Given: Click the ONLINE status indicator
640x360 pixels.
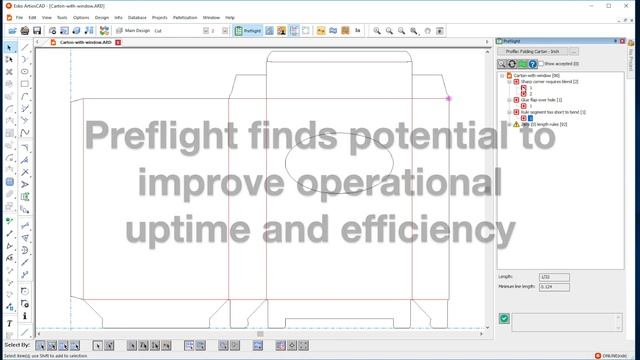Looking at the screenshot, I should [x=611, y=356].
